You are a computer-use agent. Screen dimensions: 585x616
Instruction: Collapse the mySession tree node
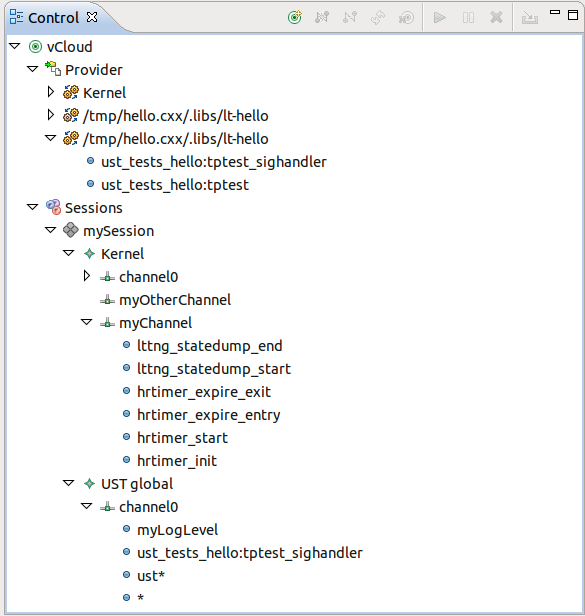click(x=51, y=230)
